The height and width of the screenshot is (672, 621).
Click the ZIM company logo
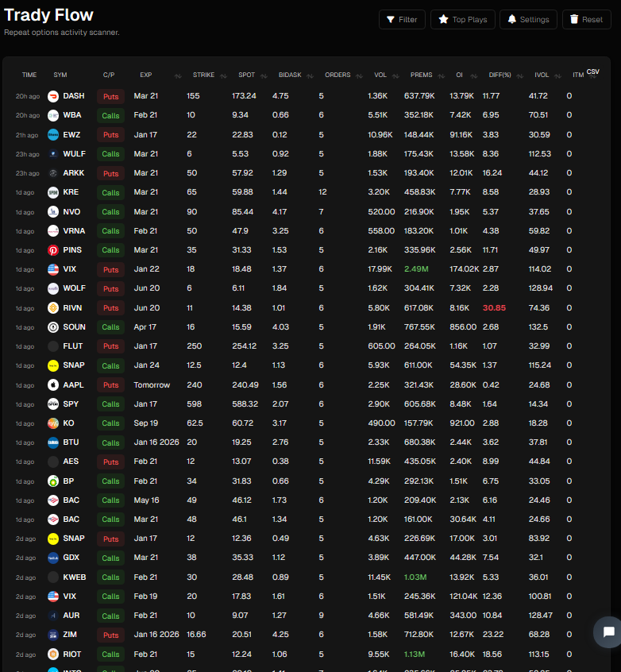tap(53, 635)
